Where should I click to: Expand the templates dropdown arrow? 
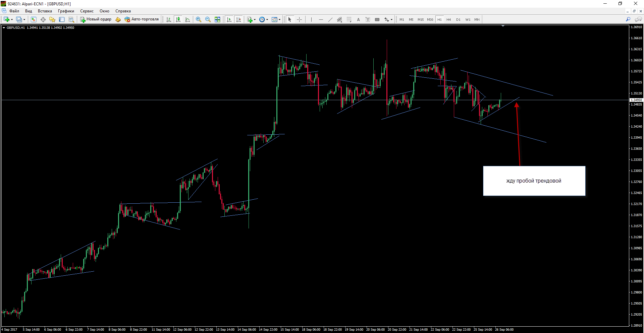[x=280, y=19]
